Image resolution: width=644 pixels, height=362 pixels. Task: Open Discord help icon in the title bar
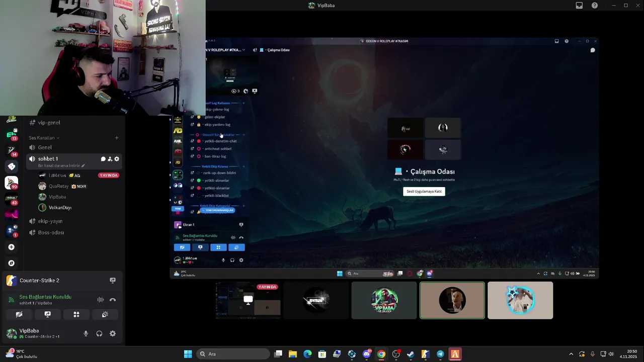pyautogui.click(x=595, y=6)
